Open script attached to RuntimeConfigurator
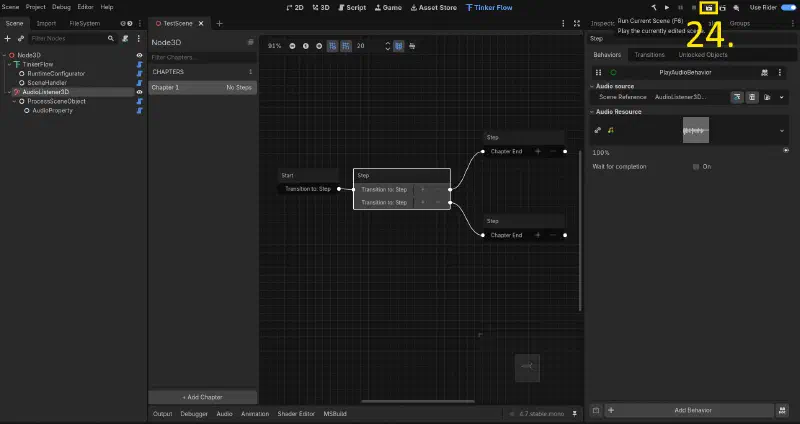The height and width of the screenshot is (424, 800). click(139, 73)
